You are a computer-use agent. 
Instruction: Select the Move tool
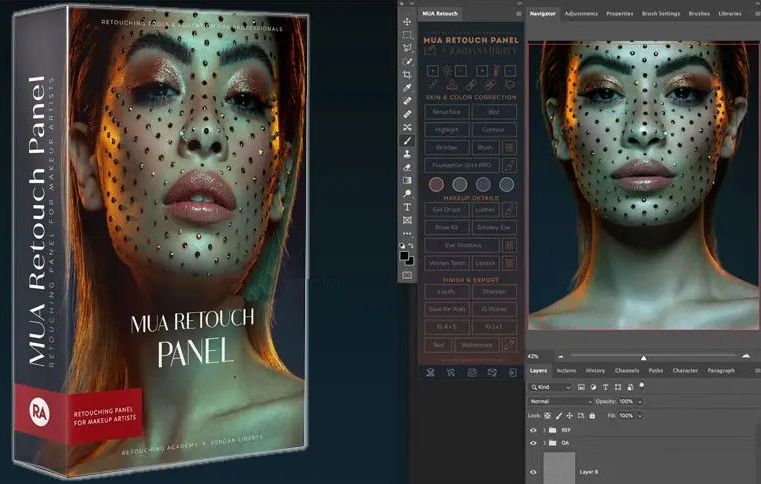pyautogui.click(x=407, y=22)
